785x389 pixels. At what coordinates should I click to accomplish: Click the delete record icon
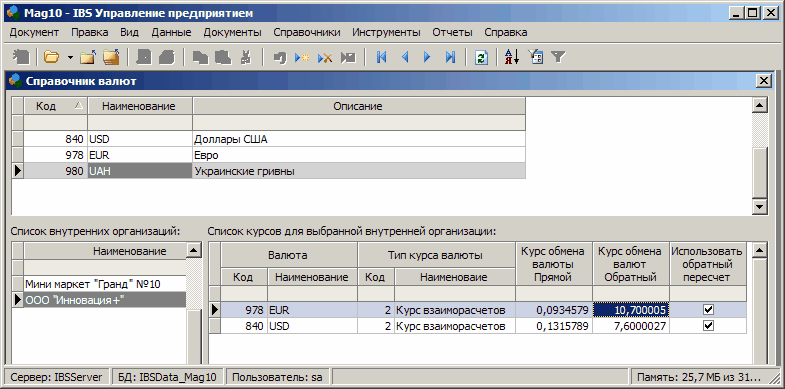[x=325, y=58]
